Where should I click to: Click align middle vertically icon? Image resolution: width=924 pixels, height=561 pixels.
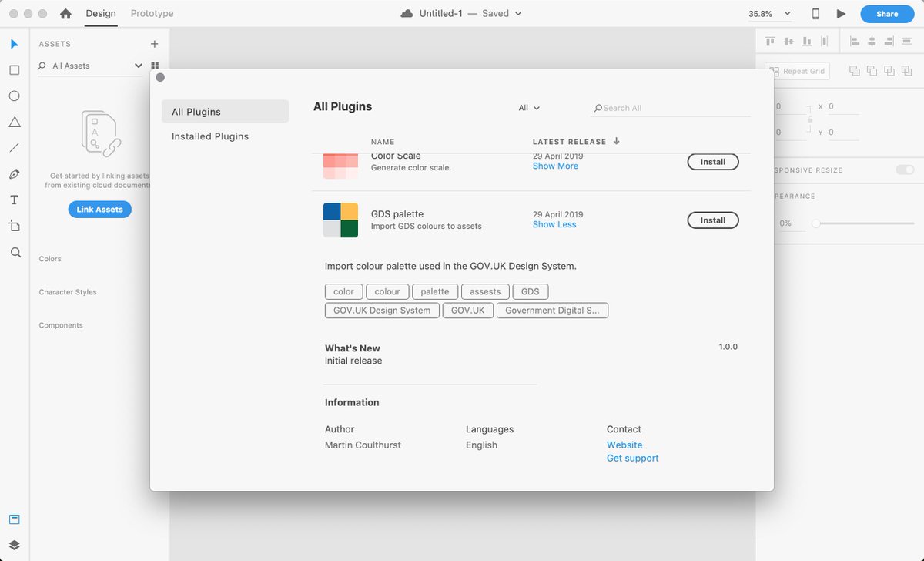[x=788, y=42]
